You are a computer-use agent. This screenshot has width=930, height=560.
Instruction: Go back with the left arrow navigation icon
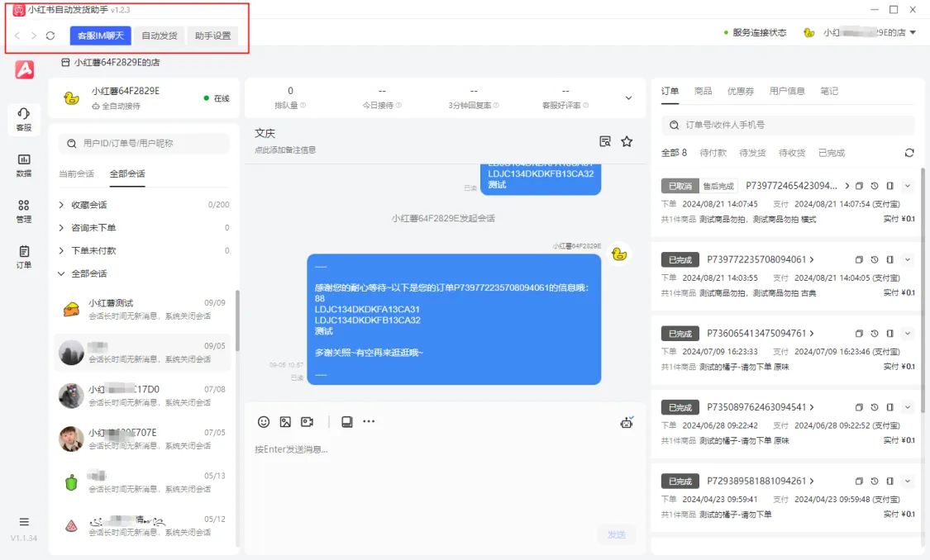click(x=17, y=36)
